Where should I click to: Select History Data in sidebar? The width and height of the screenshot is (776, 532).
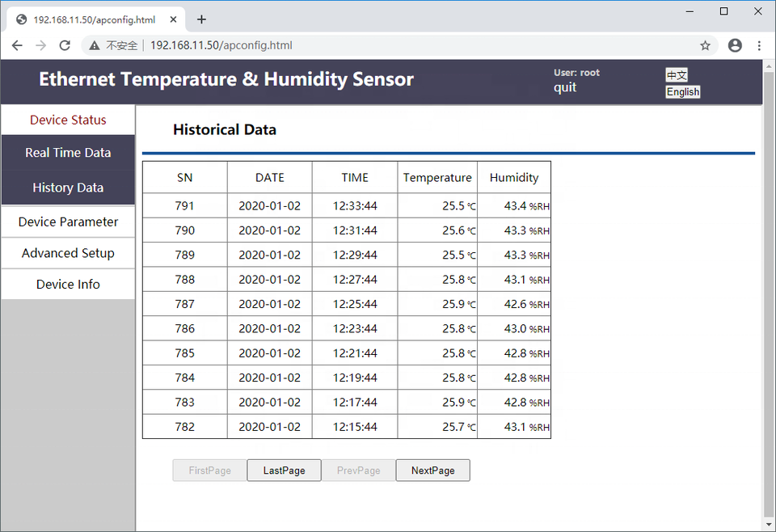68,188
